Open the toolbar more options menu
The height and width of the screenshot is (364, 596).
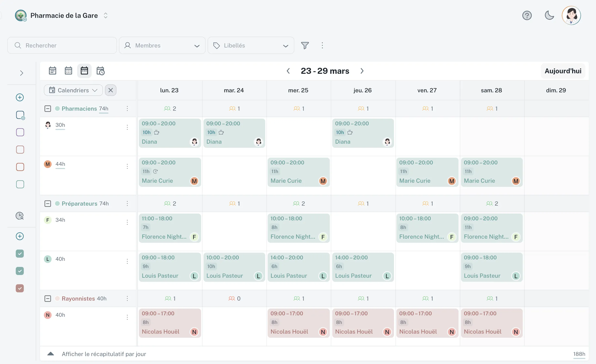coord(322,46)
